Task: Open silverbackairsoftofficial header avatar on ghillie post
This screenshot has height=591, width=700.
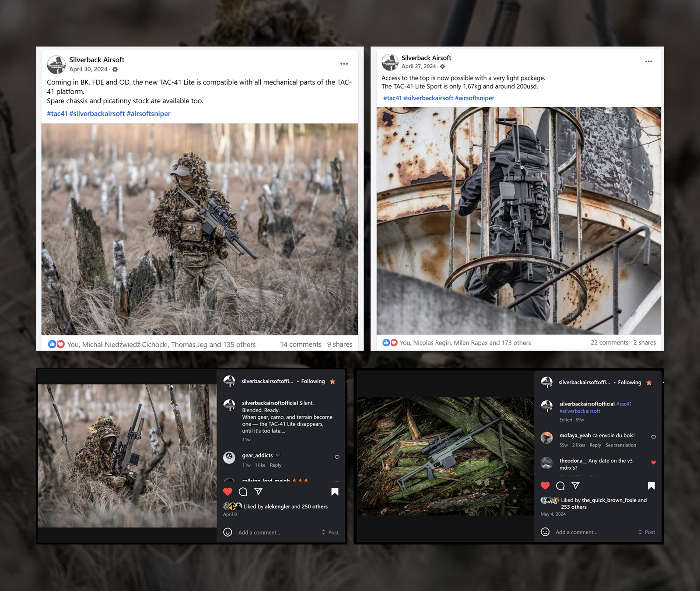Action: pyautogui.click(x=229, y=381)
